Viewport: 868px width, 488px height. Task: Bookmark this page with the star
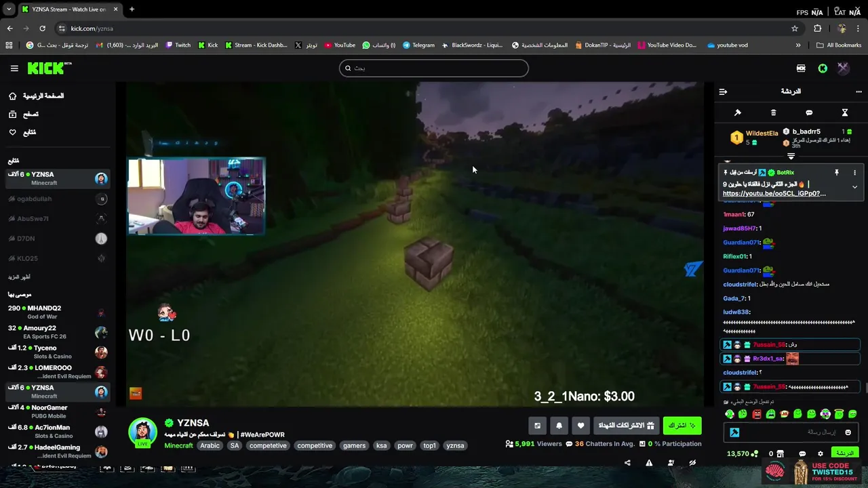click(x=795, y=28)
